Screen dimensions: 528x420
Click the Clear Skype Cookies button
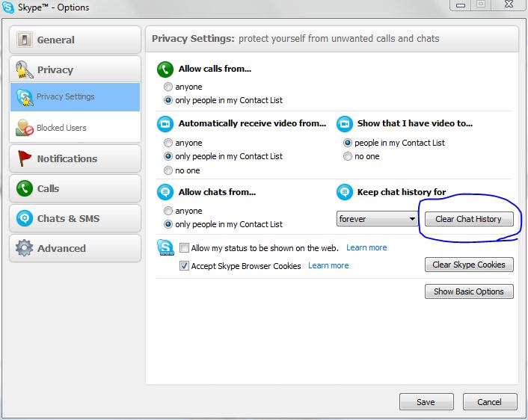coord(469,265)
